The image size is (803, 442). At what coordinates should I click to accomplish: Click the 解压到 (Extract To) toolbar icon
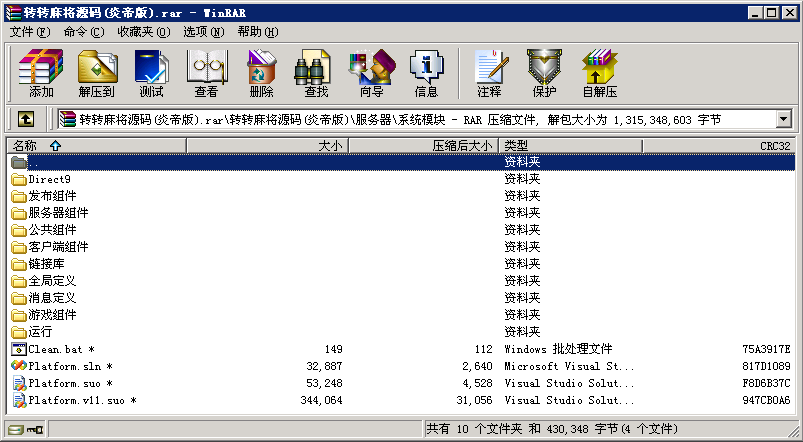(96, 73)
